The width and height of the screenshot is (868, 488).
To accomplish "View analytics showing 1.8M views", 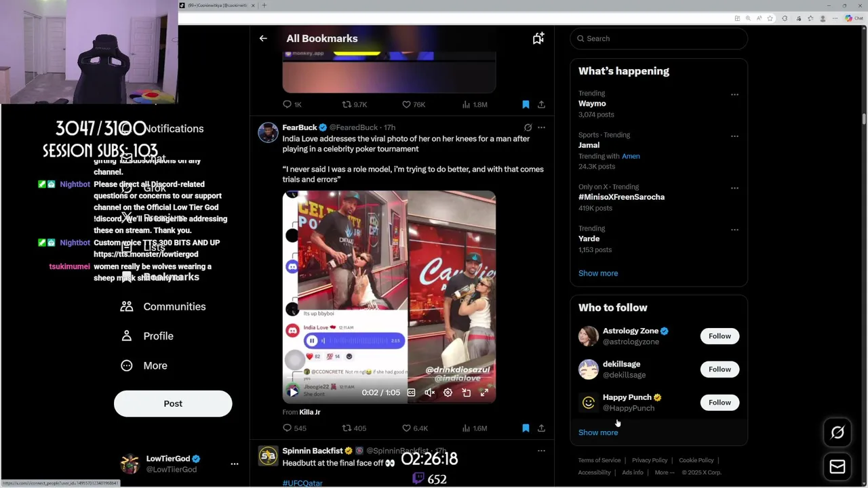I will (475, 104).
